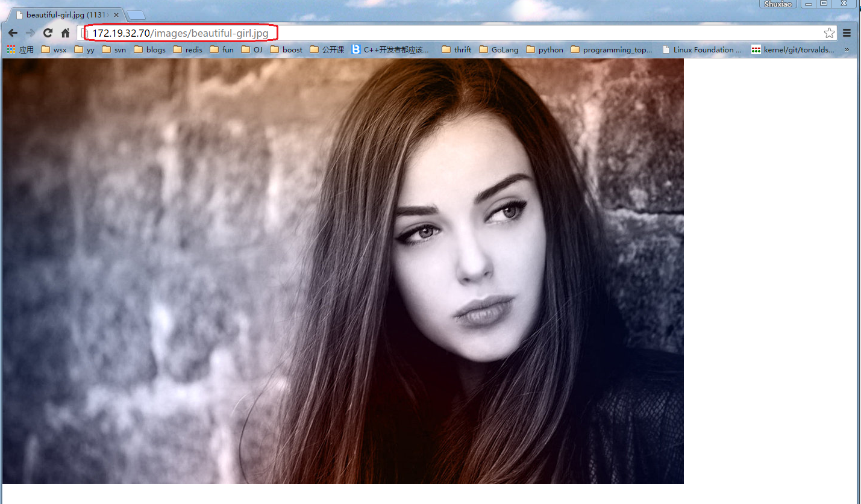Click the forward navigation arrow
Image resolution: width=861 pixels, height=504 pixels.
click(30, 33)
